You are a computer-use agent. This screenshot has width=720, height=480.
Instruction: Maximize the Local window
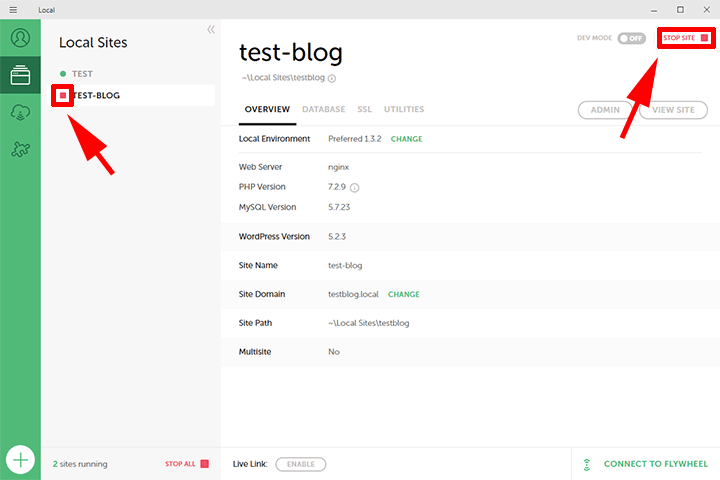(x=680, y=10)
